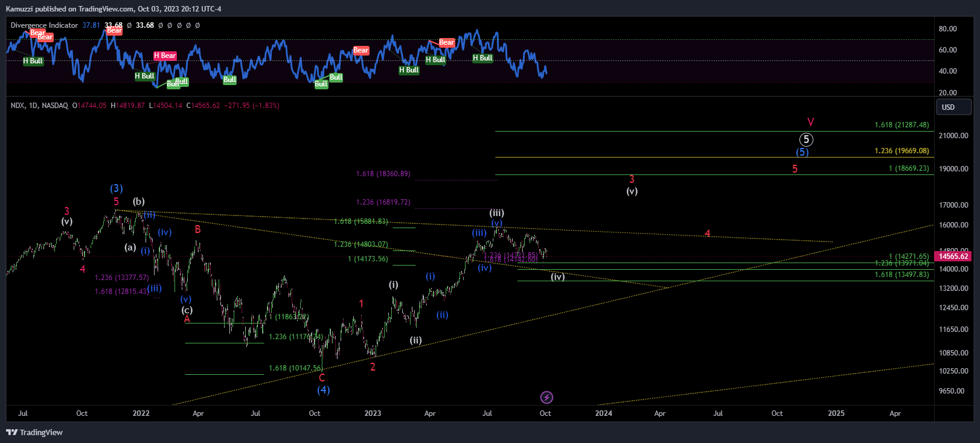Click the purple lightning bolt icon
Image resolution: width=980 pixels, height=443 pixels.
pyautogui.click(x=546, y=397)
